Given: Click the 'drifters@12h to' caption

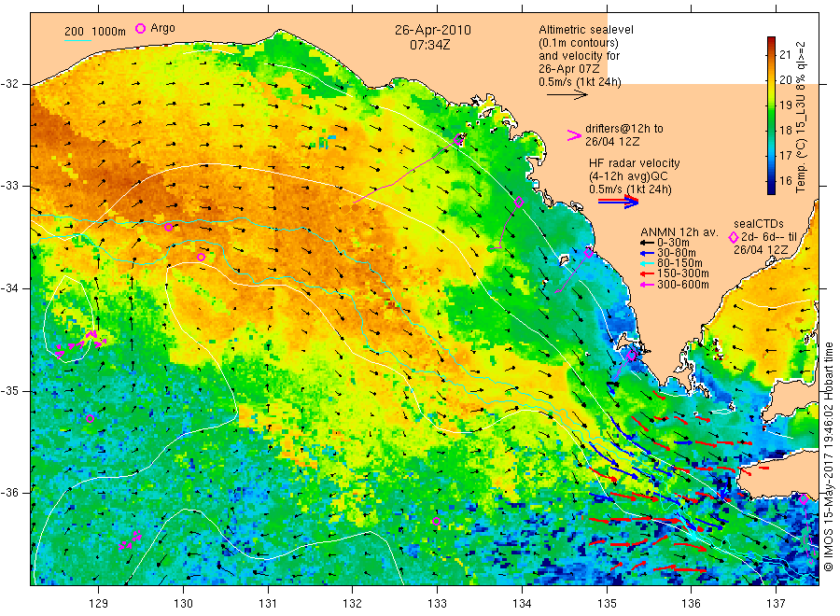Looking at the screenshot, I should (x=624, y=129).
